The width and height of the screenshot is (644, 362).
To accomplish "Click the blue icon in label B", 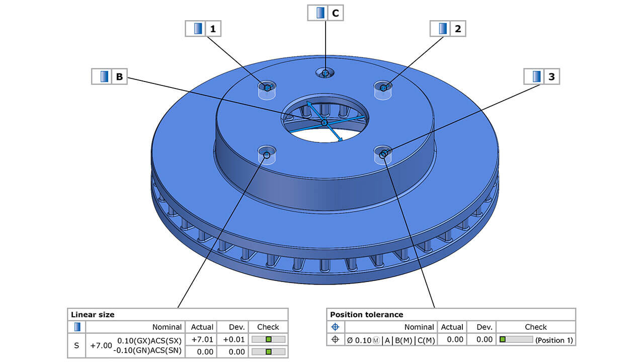I will click(104, 76).
